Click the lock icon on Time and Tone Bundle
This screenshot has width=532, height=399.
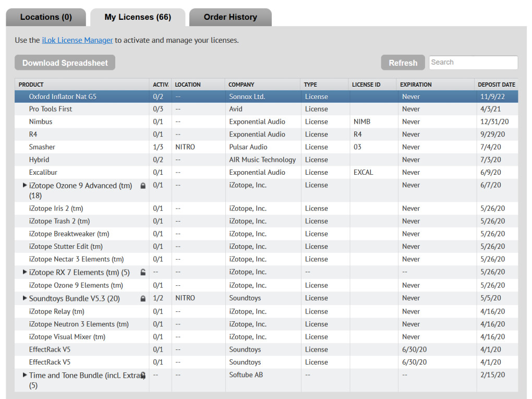point(143,375)
